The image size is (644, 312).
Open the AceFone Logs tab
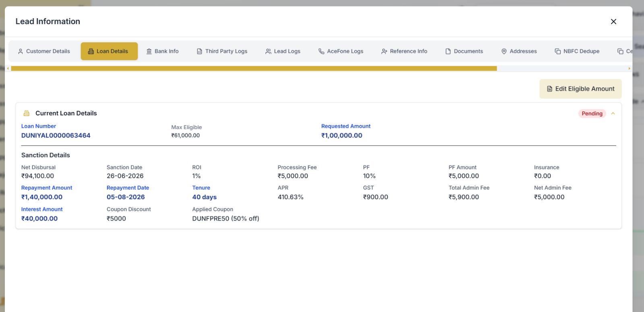[341, 51]
